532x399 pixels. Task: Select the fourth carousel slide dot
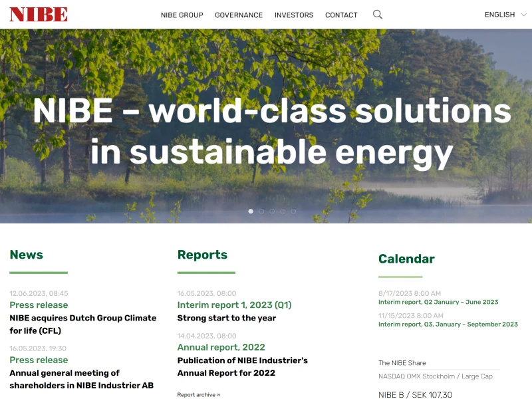coord(283,211)
